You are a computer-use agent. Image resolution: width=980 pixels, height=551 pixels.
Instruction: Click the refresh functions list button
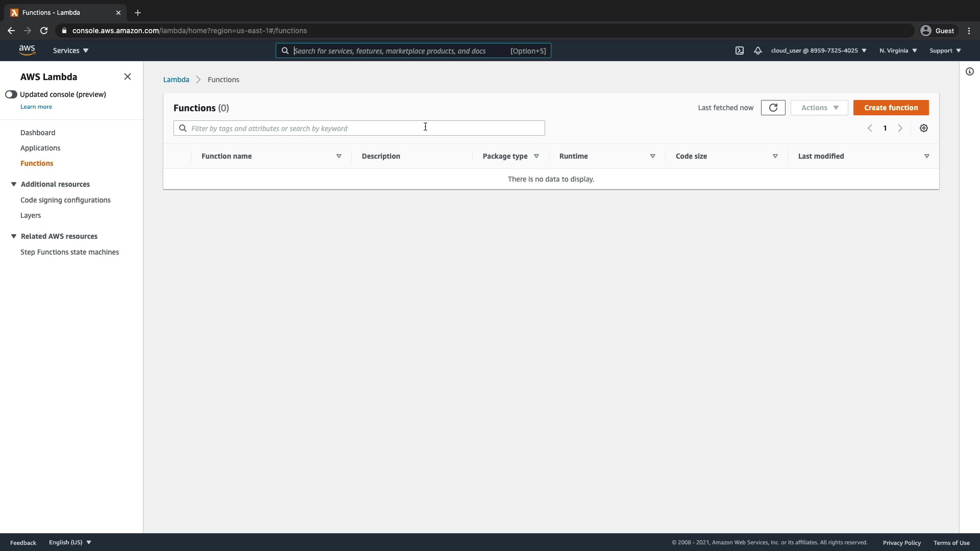(773, 108)
